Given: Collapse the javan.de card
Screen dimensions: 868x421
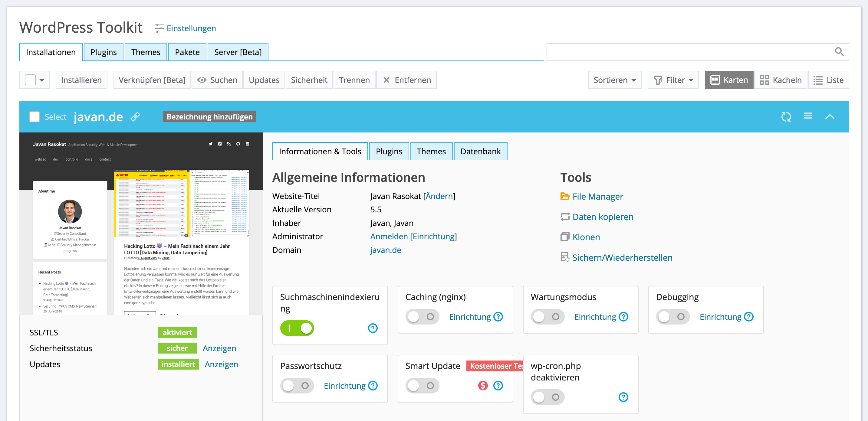Looking at the screenshot, I should pos(830,116).
